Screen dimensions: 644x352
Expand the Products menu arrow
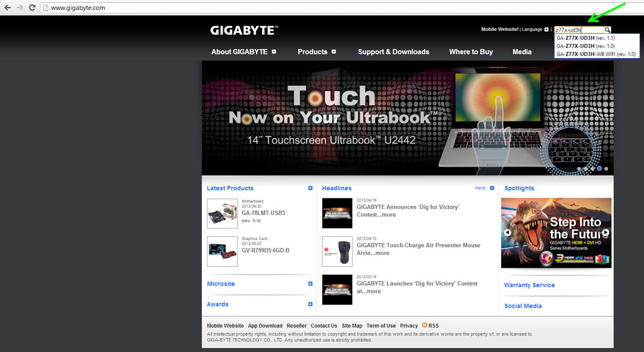tap(333, 52)
